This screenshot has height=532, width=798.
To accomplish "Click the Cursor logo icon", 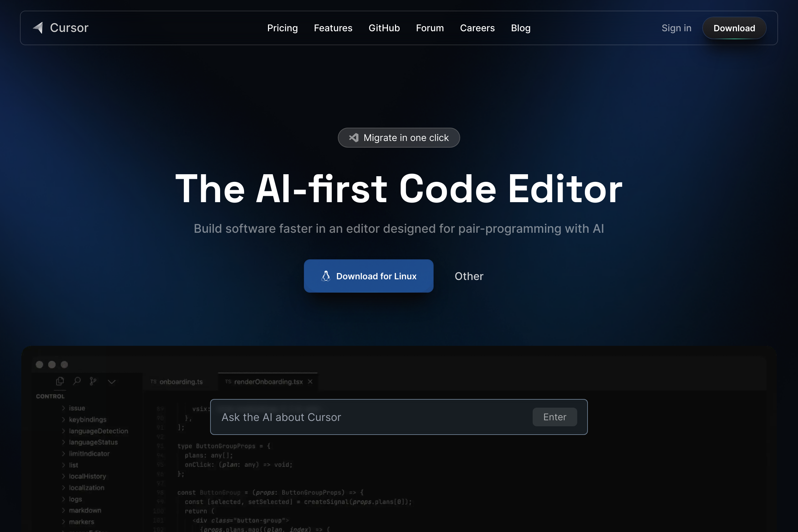I will 38,28.
